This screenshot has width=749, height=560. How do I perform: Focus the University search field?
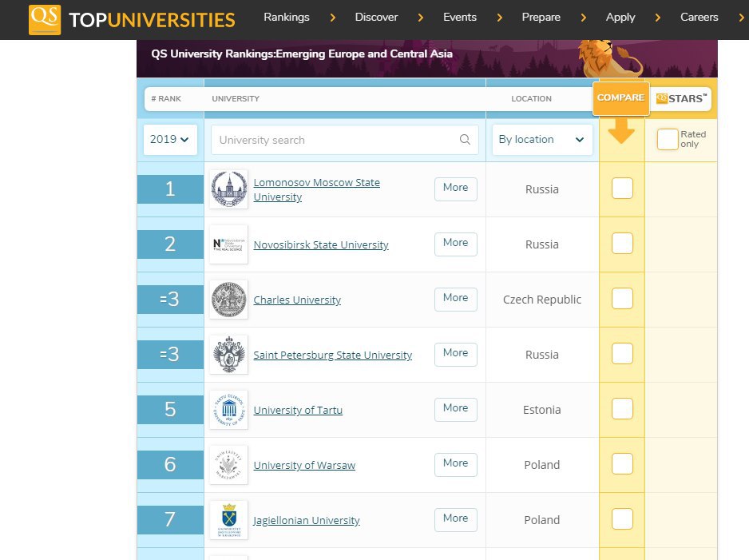[345, 140]
